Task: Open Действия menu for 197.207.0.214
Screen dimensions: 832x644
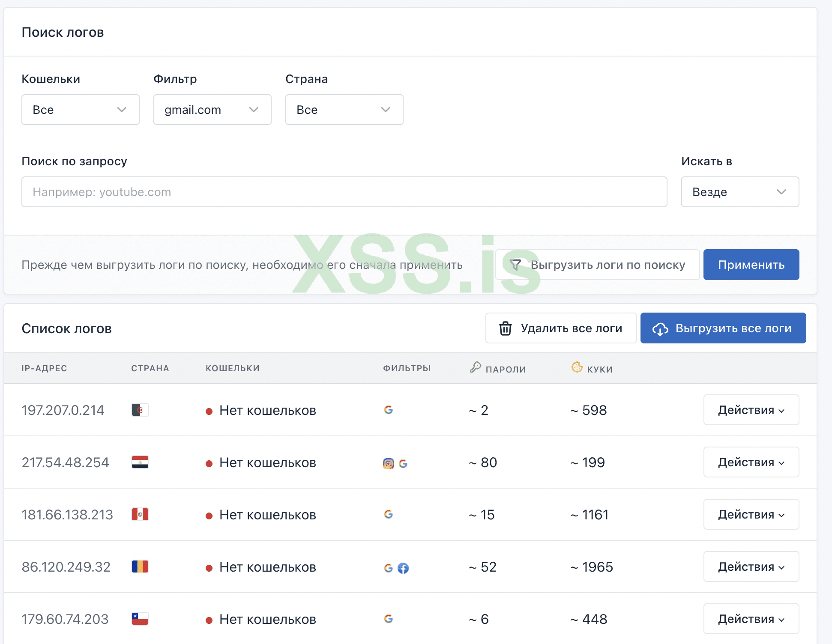Action: tap(751, 410)
